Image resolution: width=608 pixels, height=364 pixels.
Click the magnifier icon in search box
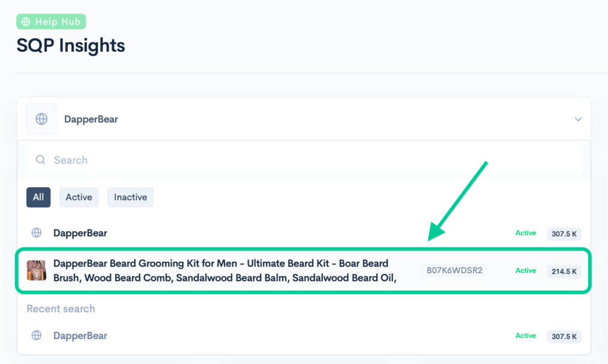click(40, 160)
